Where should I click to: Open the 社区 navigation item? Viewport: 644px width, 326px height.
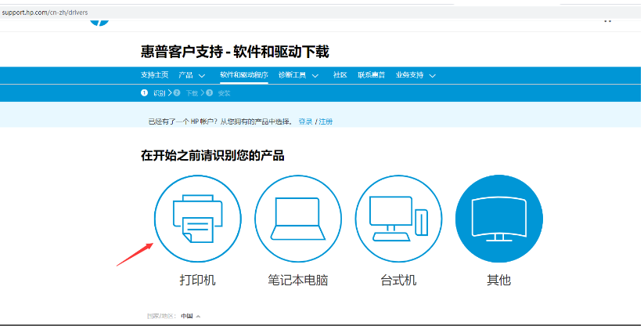(x=340, y=75)
